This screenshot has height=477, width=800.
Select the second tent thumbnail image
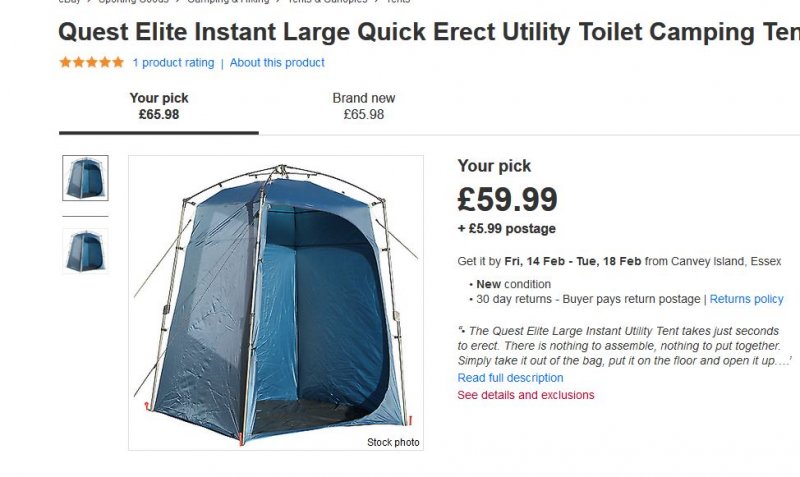(x=85, y=251)
